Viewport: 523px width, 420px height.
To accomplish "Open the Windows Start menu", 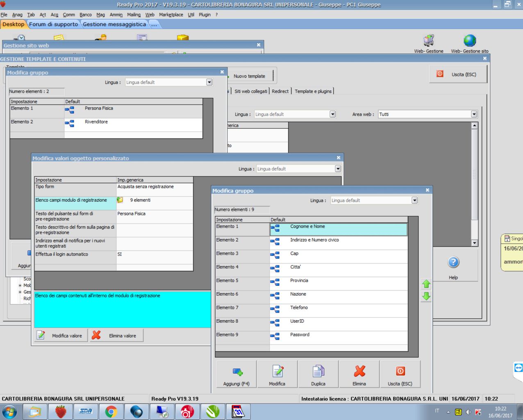I will 9,411.
